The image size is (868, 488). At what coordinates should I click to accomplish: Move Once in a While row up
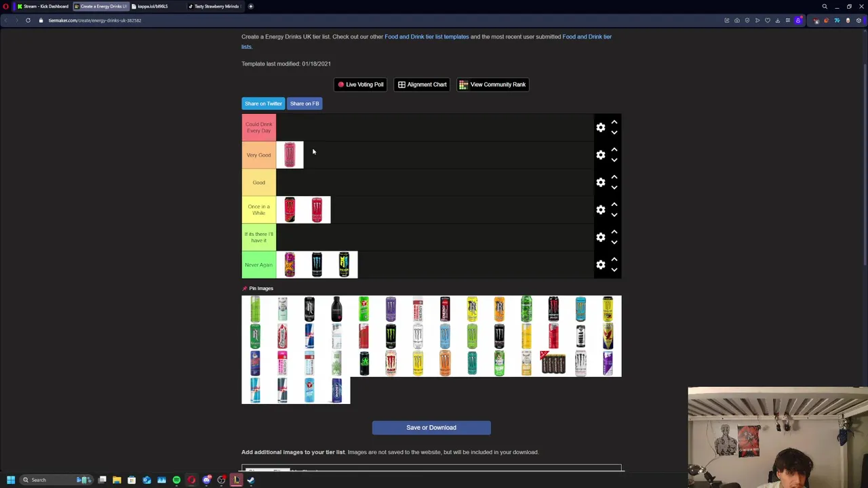[614, 205]
